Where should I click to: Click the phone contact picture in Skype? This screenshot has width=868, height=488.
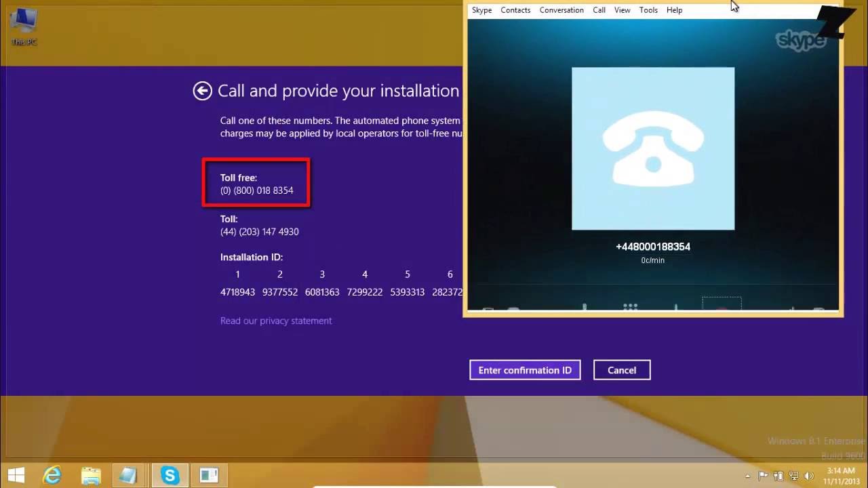tap(653, 148)
